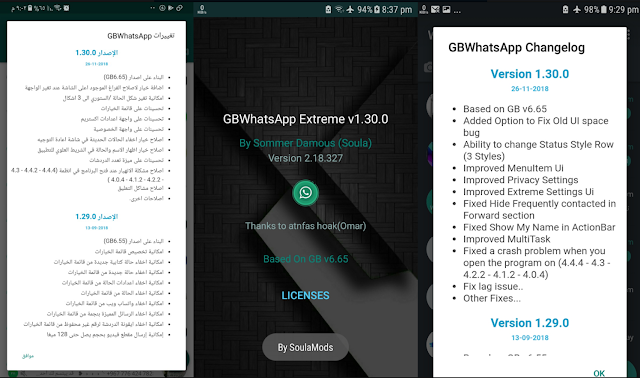Tap the battery icon next to 9:29 pm
Image resolution: width=640 pixels, height=378 pixels.
click(x=604, y=9)
